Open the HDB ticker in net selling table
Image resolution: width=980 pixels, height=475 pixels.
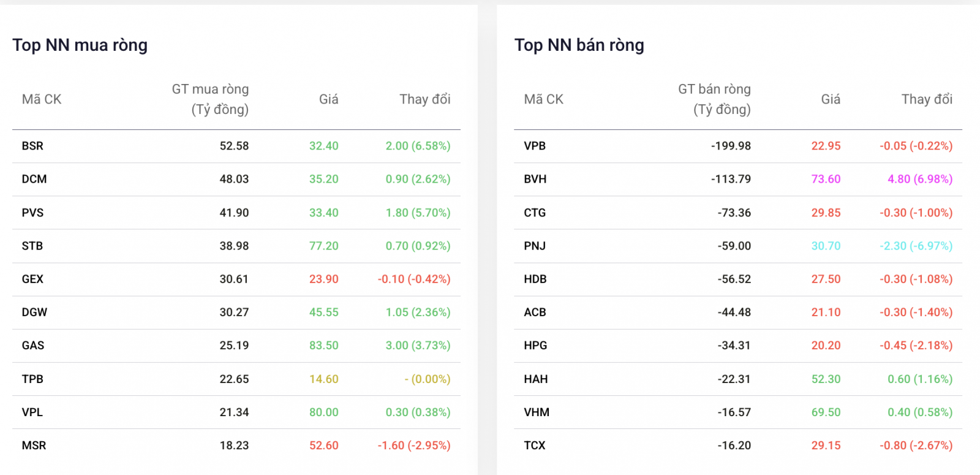[535, 279]
